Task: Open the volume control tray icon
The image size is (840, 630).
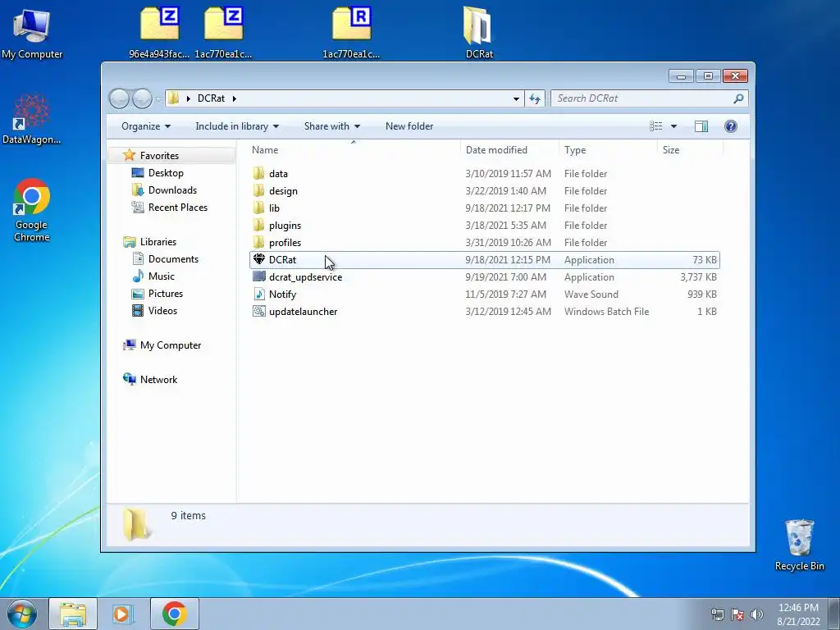Action: coord(757,614)
